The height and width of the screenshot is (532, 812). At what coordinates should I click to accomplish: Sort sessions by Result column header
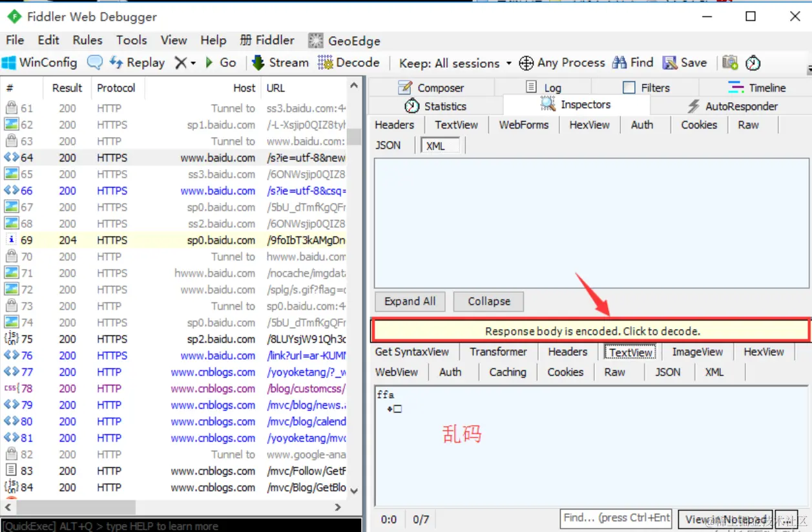[67, 88]
